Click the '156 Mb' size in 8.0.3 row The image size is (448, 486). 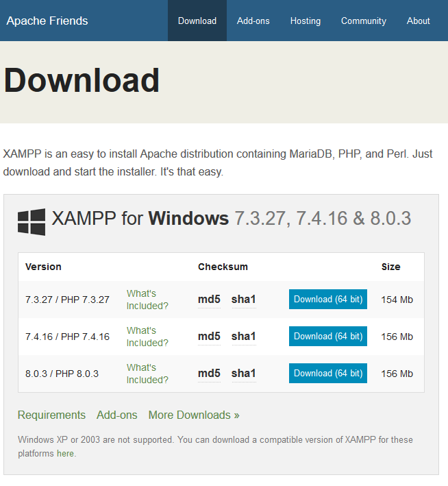397,374
